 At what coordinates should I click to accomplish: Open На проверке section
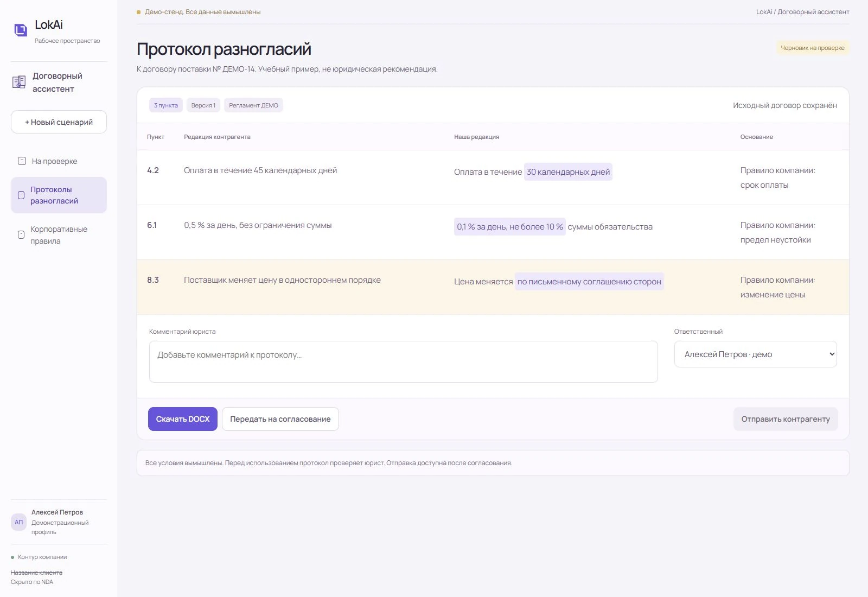pyautogui.click(x=59, y=161)
